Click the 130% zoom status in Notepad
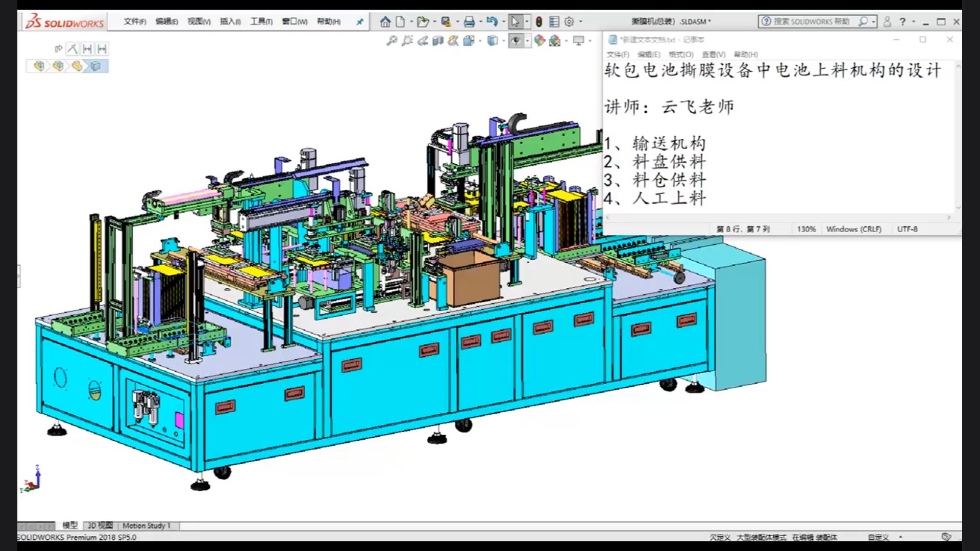980x551 pixels. [806, 229]
